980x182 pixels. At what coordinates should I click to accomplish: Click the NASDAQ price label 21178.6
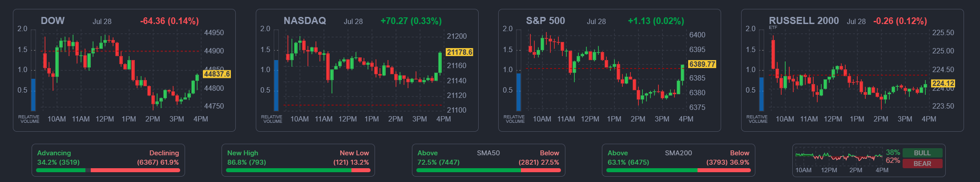460,52
